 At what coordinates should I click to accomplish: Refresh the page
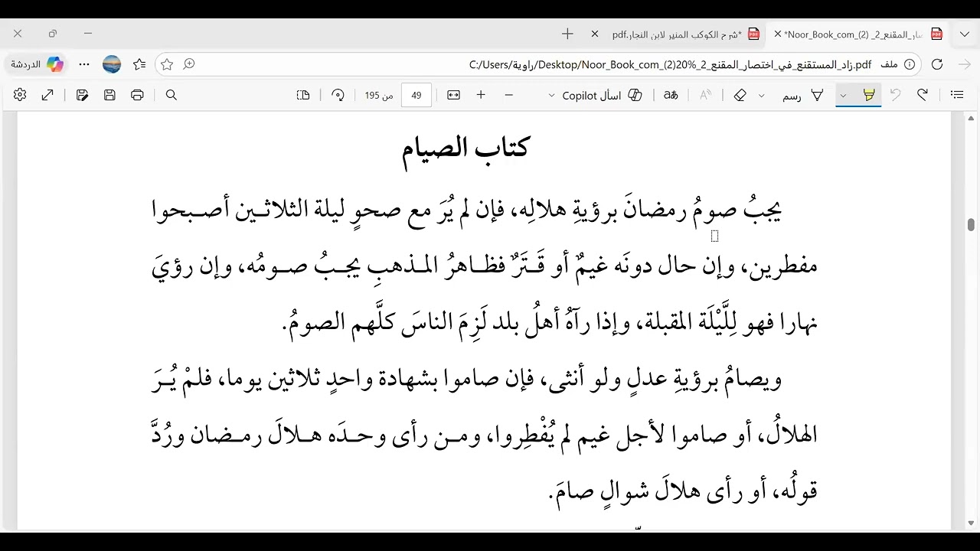tap(937, 64)
